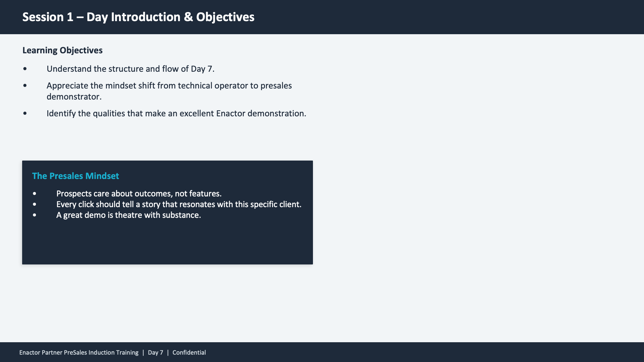
Task: Select the 'Every click should tell a story' line
Action: (179, 204)
